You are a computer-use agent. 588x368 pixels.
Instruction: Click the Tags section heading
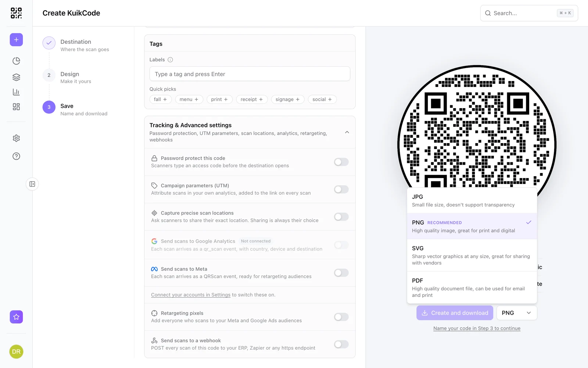(x=156, y=44)
